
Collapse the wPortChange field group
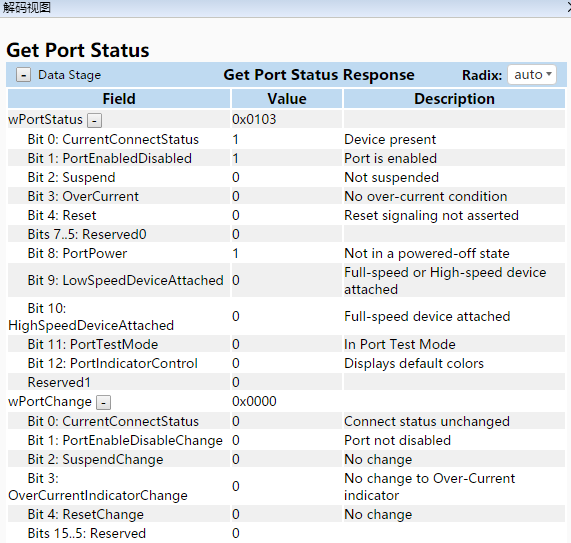(x=103, y=402)
